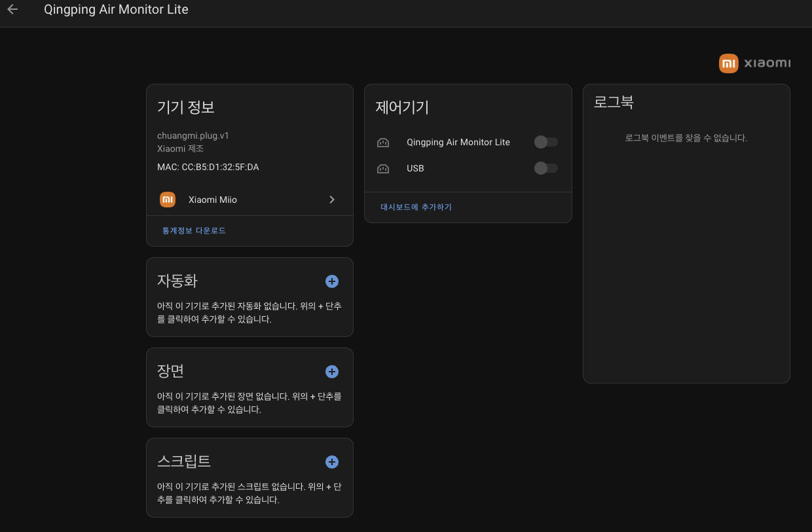Open the Xiaomi Miio integration row
The width and height of the screenshot is (812, 532).
click(249, 200)
